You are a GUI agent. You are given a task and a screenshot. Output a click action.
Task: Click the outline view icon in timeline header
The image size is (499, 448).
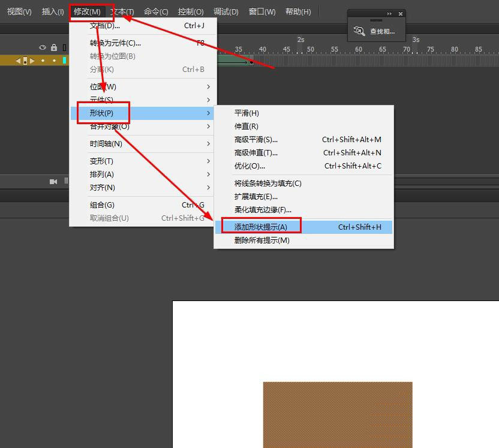coord(64,47)
